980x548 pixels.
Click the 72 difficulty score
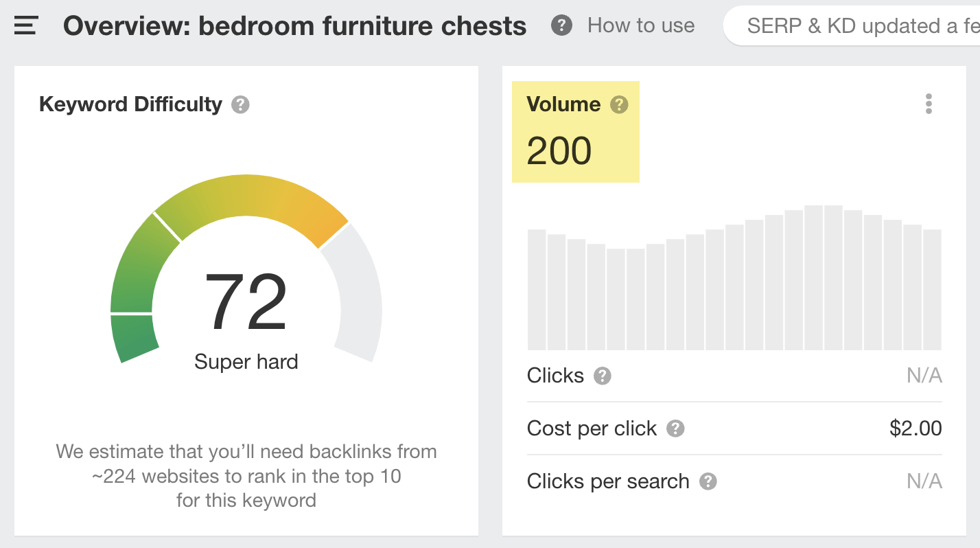(246, 299)
